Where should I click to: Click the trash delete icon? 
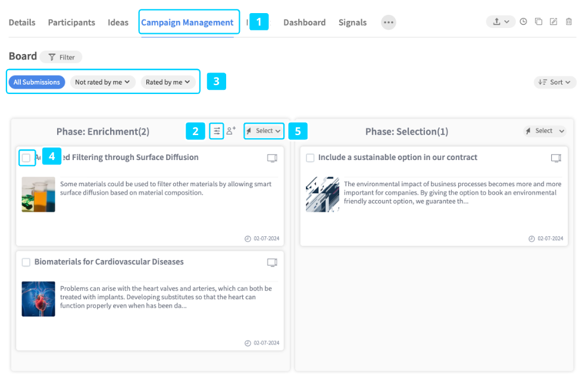pos(569,21)
